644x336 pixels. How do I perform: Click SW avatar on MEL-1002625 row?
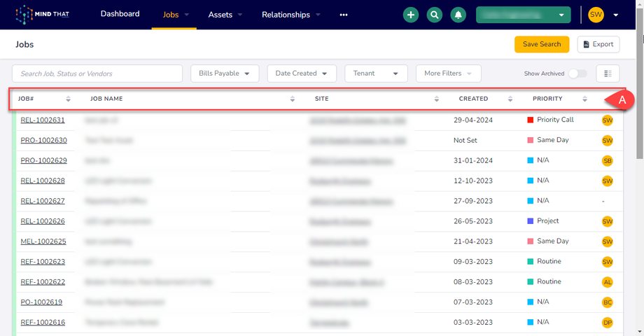pyautogui.click(x=608, y=241)
